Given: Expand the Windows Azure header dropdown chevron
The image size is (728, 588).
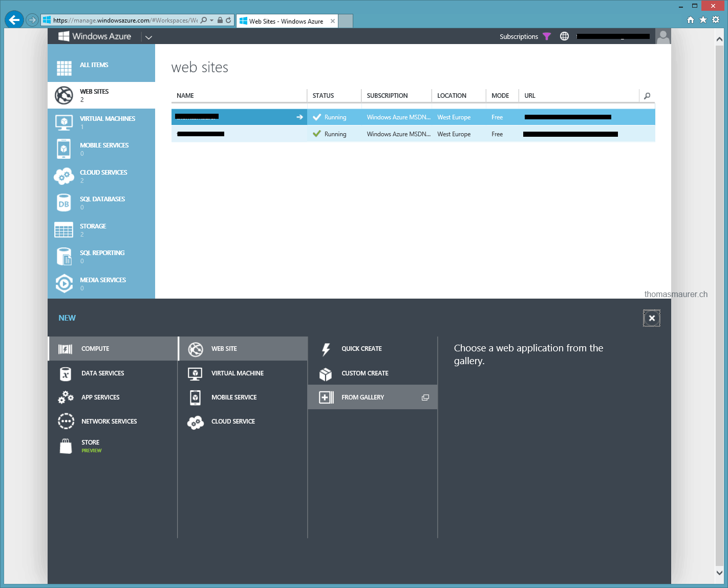Looking at the screenshot, I should point(148,37).
